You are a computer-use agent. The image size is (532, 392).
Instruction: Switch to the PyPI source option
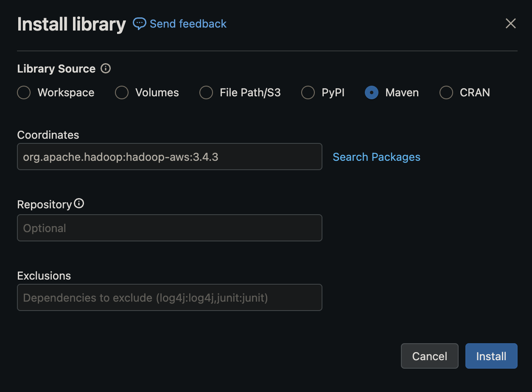[308, 92]
